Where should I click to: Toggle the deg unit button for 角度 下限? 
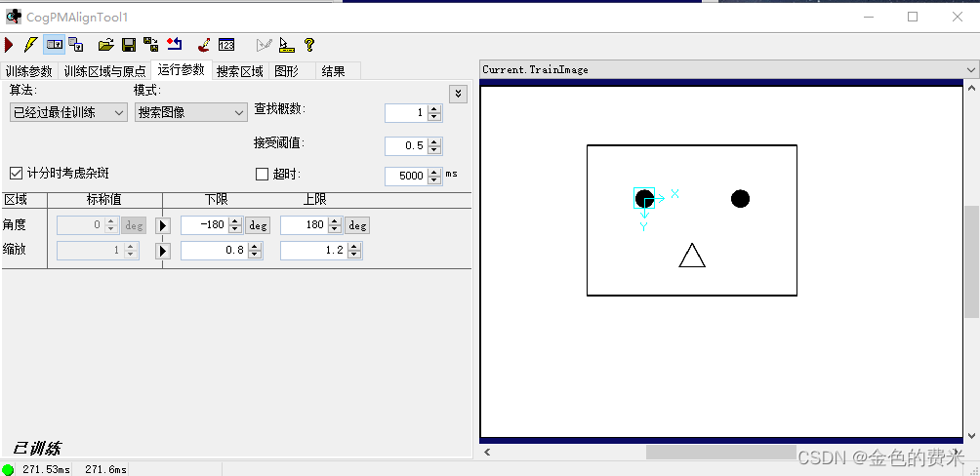click(258, 225)
